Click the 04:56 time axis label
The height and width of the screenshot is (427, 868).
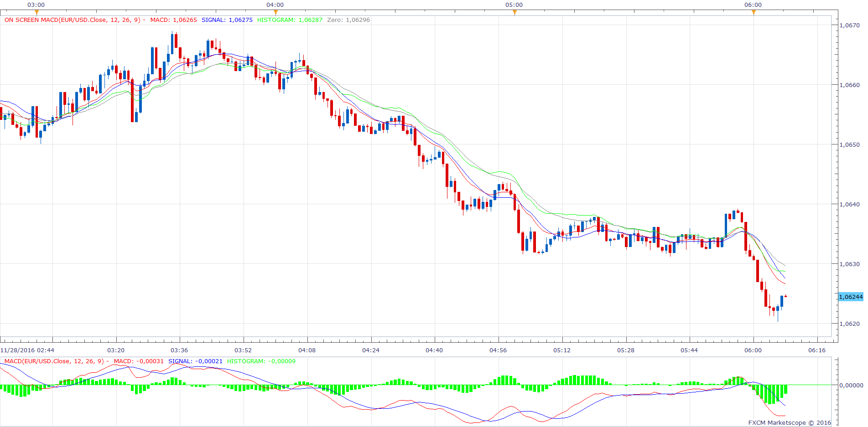coord(498,350)
